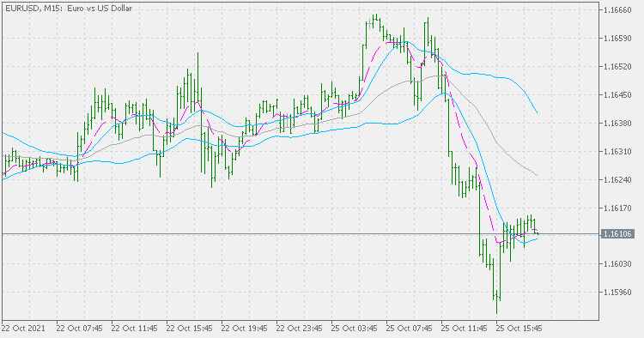This screenshot has height=338, width=644.
Task: Click the 22 Oct 07:45 time label
Action: coord(79,329)
